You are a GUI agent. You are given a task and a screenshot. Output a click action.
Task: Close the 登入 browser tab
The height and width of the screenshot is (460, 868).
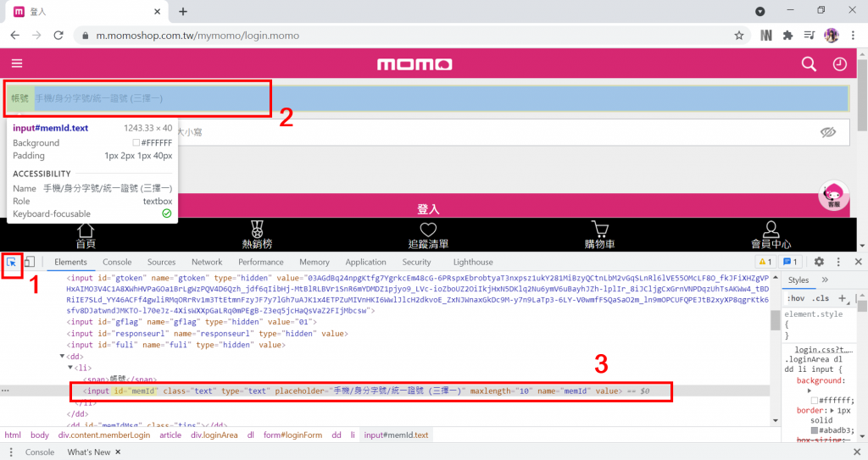(157, 11)
